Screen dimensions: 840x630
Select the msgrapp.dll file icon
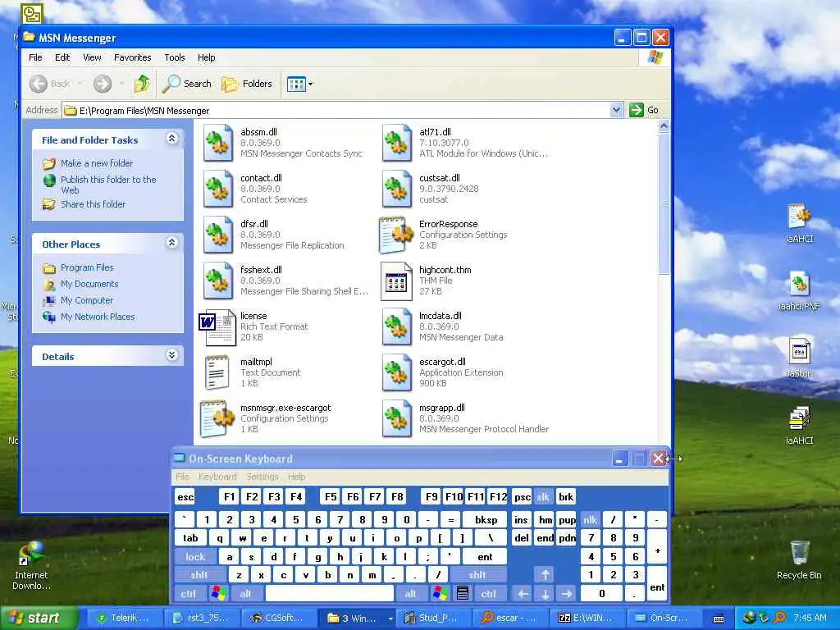tap(396, 419)
